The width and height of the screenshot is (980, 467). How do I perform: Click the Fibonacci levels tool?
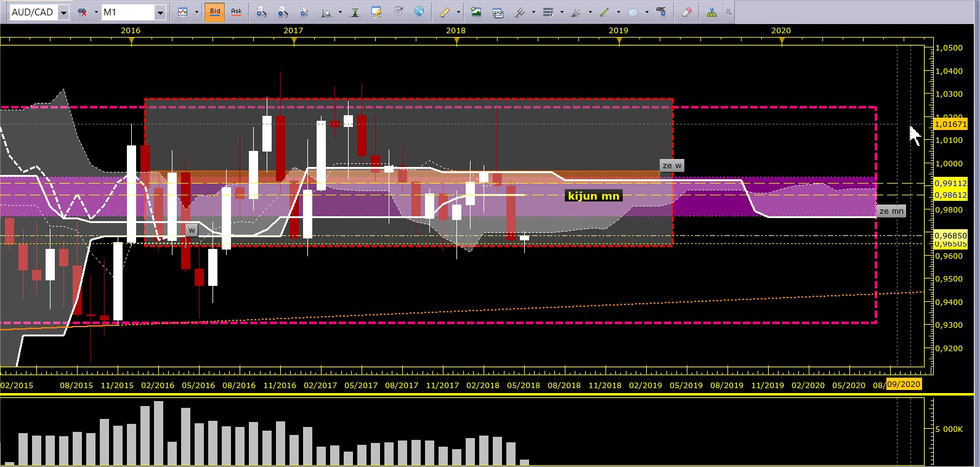[548, 12]
